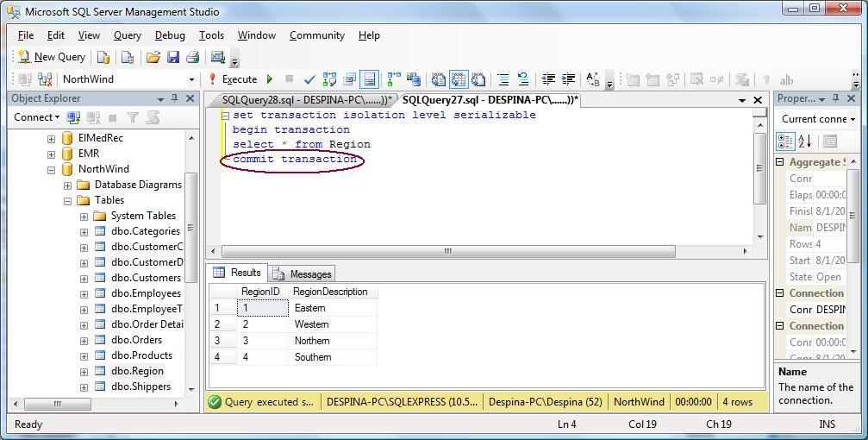This screenshot has width=868, height=440.
Task: Click the Southern cell in results grid
Action: click(x=334, y=357)
